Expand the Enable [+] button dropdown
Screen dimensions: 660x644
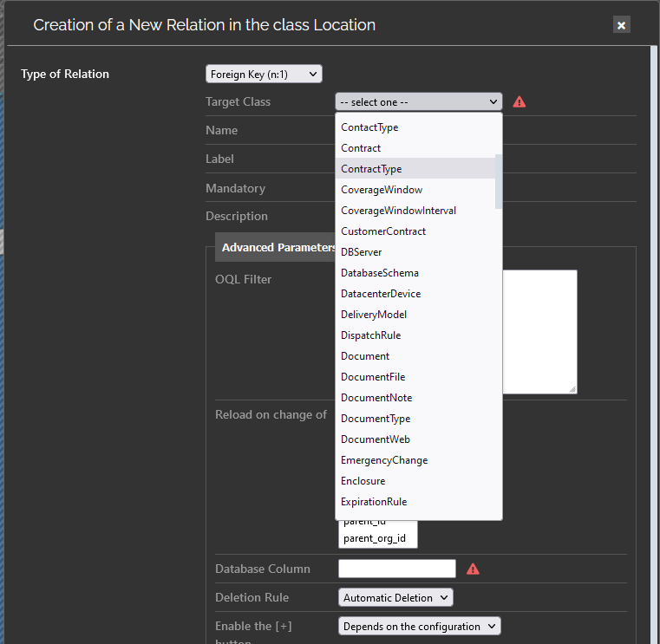(419, 626)
